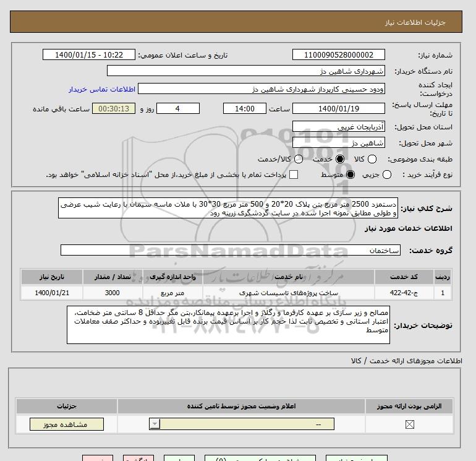Click the buyer notes text area
Image resolution: width=476 pixels, height=461 pixels.
point(228,325)
